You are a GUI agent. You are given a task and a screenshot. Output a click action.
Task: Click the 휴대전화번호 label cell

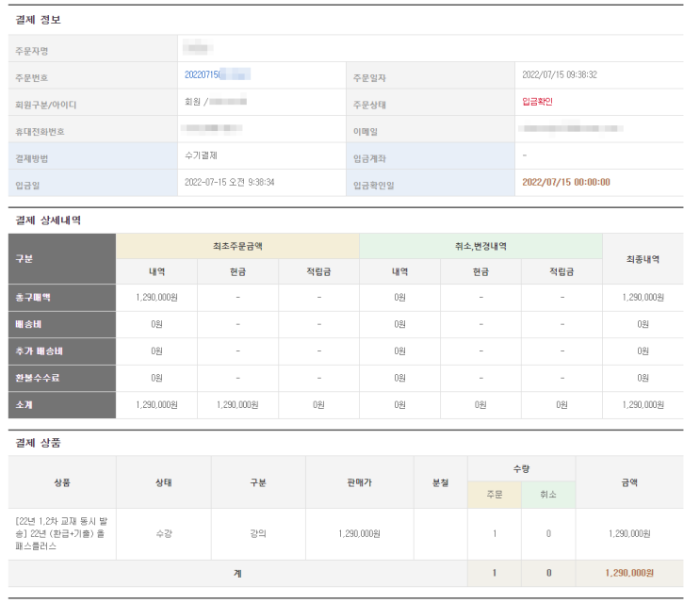(93, 129)
